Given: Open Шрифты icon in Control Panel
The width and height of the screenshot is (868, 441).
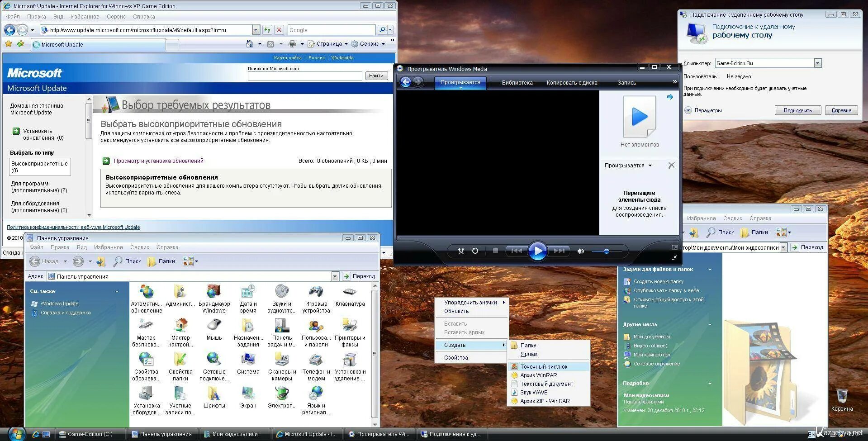Looking at the screenshot, I should [x=214, y=397].
